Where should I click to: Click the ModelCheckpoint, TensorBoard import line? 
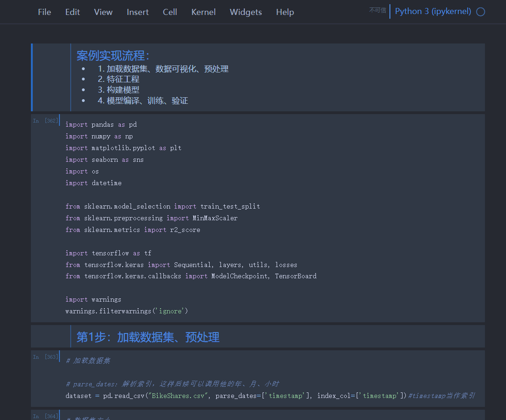[x=191, y=276]
